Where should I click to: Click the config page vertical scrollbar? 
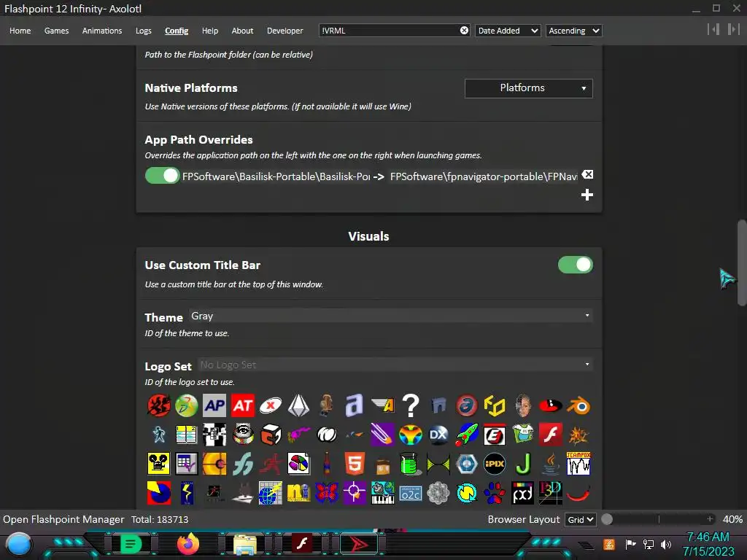point(742,262)
